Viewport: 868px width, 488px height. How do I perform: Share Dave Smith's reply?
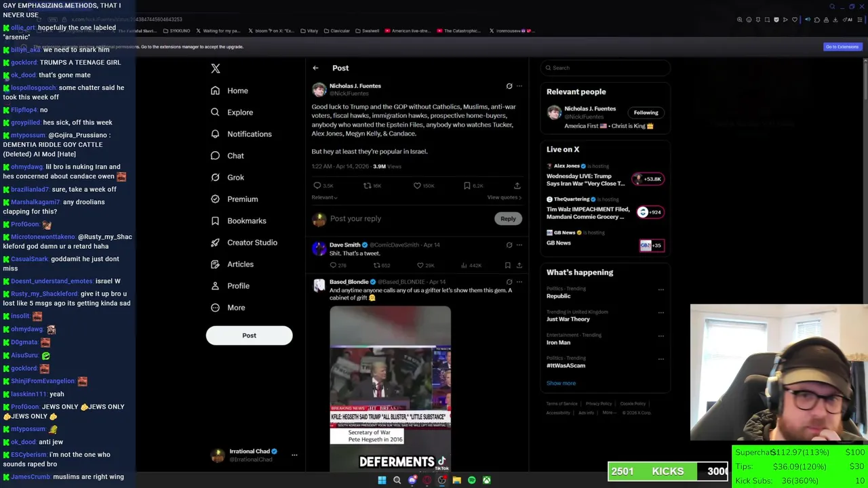click(519, 266)
